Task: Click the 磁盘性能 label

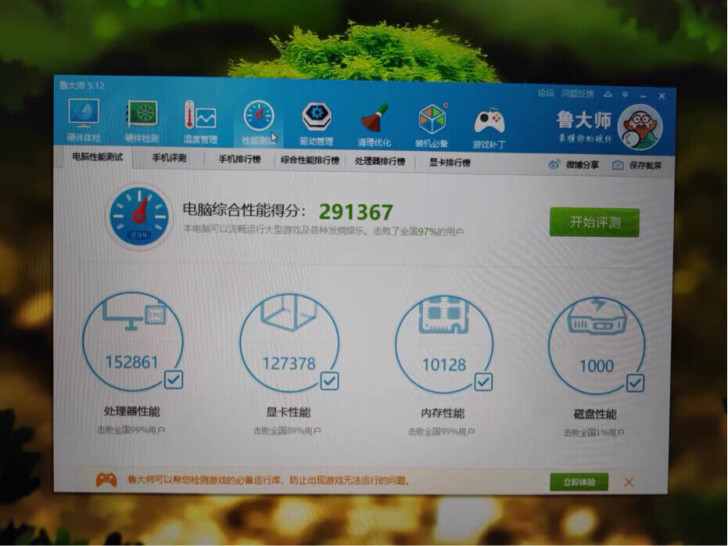Action: [x=595, y=414]
